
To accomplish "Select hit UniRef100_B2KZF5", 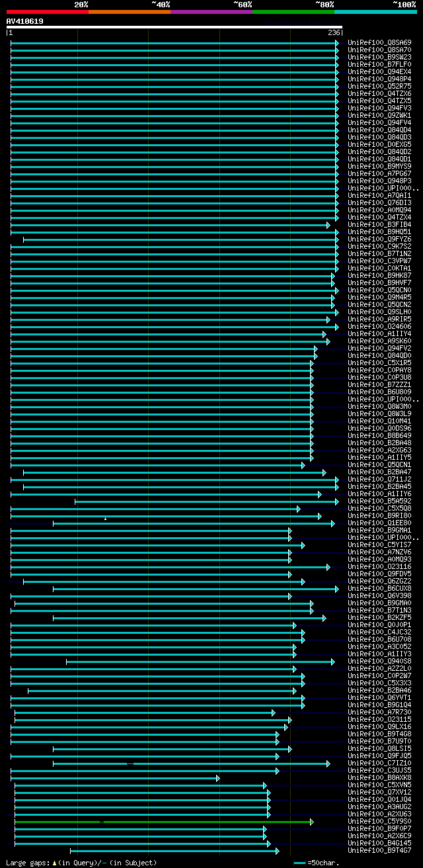I will [379, 617].
